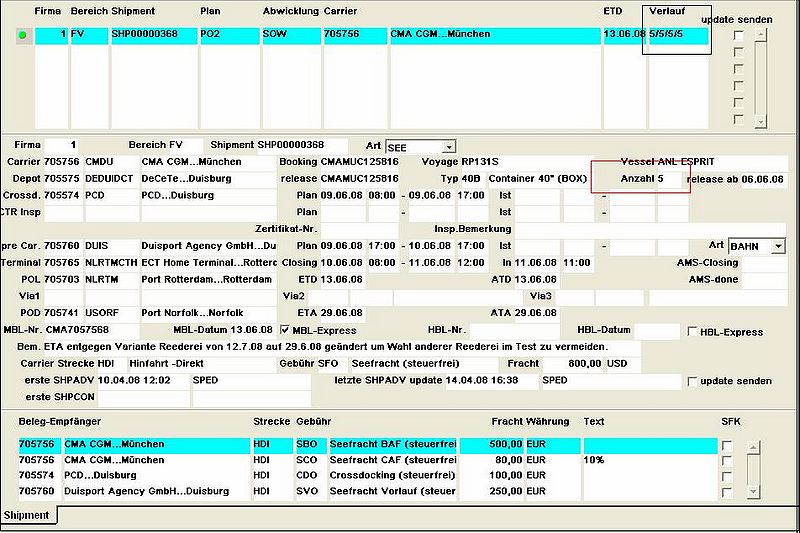The width and height of the screenshot is (800, 533).
Task: Uncheck the MBL-Express checkbox
Action: [285, 330]
